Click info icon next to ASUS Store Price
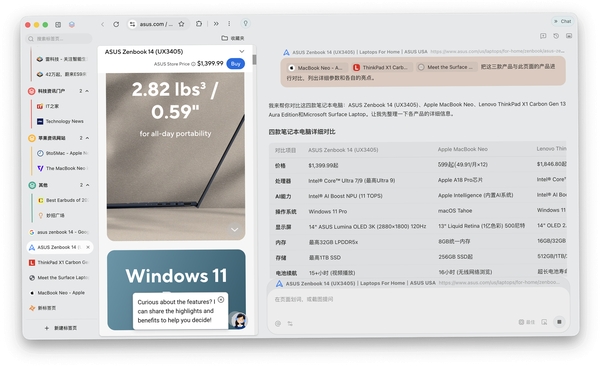 point(193,64)
